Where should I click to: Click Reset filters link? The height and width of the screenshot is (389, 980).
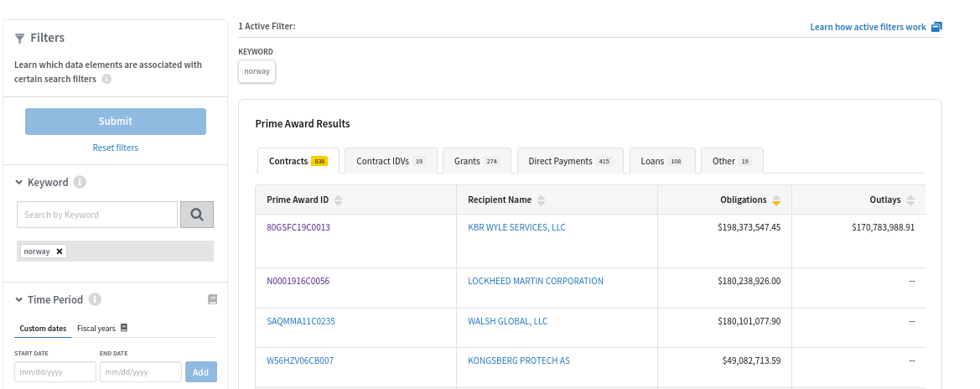[x=116, y=148]
